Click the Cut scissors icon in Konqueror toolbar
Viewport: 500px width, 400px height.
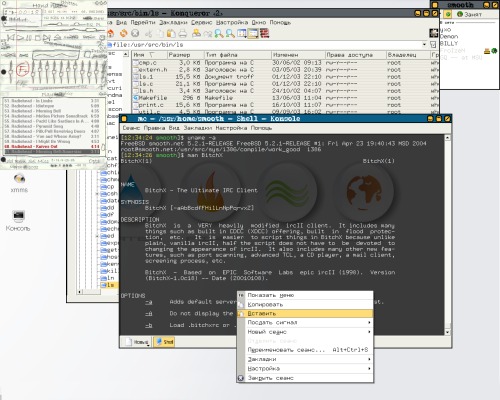[x=149, y=33]
